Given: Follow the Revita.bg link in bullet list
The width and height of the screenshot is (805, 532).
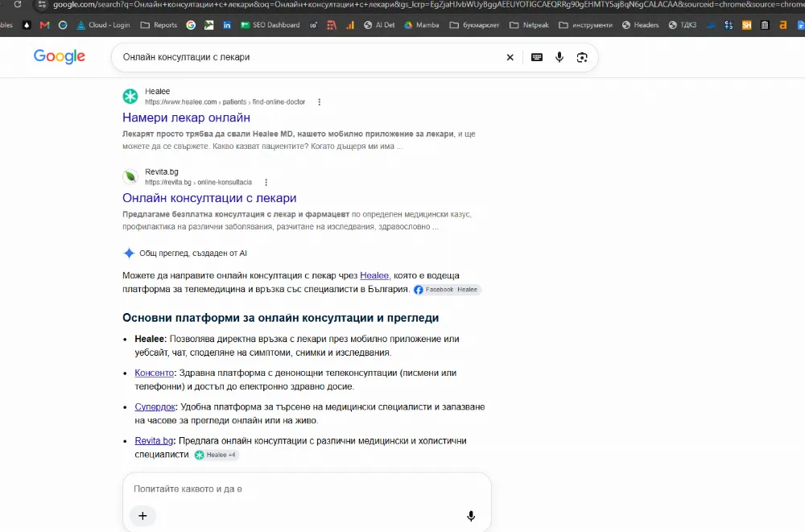Looking at the screenshot, I should (x=154, y=440).
